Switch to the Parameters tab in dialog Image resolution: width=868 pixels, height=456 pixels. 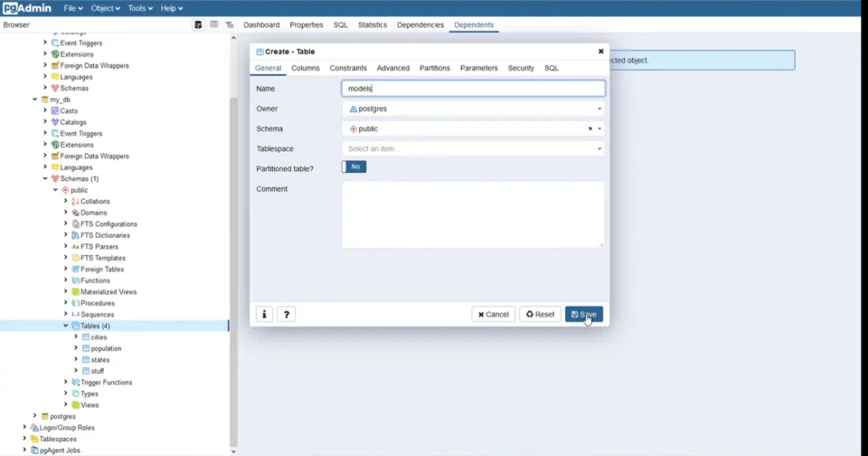point(479,68)
